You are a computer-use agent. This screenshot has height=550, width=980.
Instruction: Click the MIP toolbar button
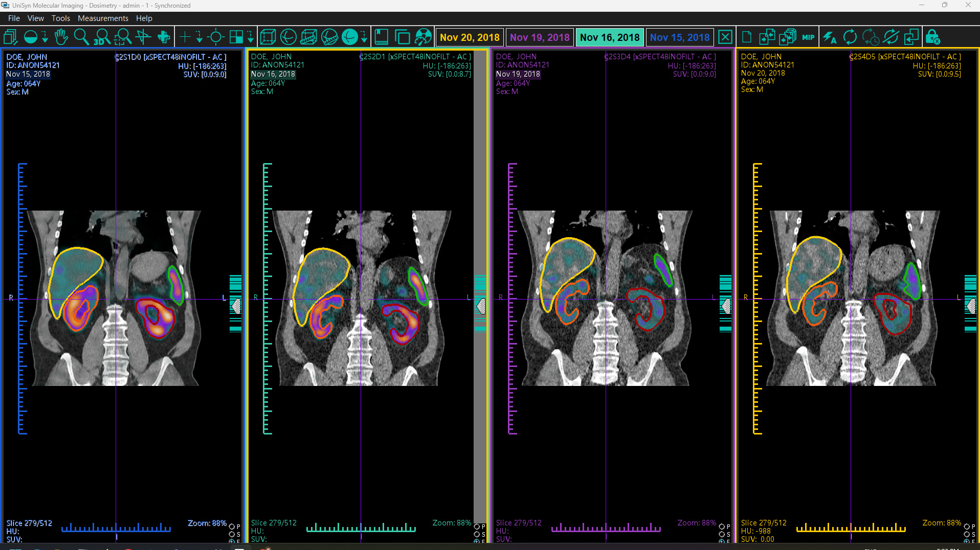click(808, 37)
